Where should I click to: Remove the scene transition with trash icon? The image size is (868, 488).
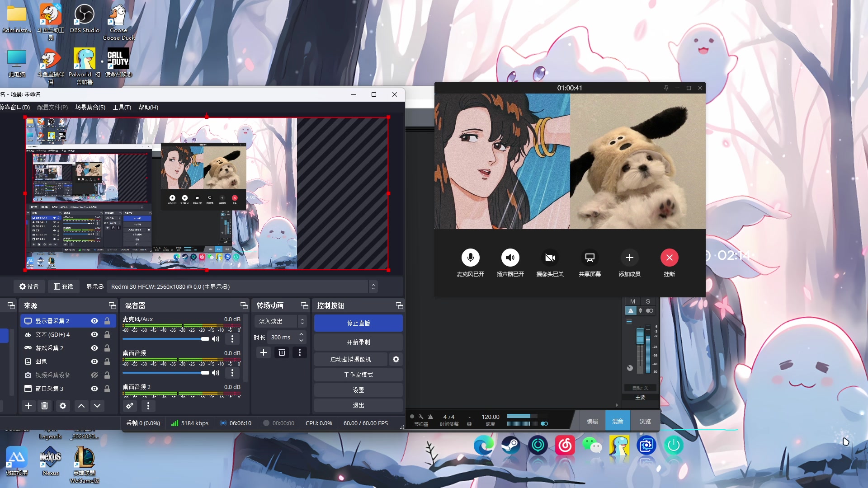tap(282, 352)
